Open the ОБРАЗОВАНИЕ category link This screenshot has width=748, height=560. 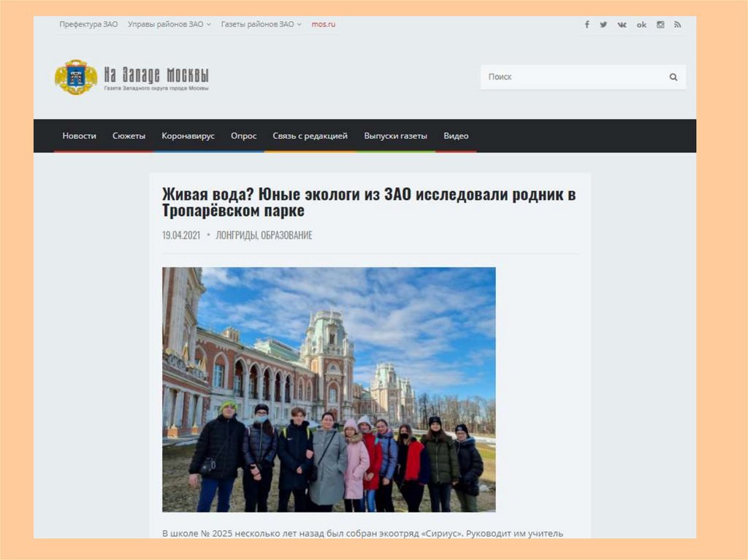(286, 235)
